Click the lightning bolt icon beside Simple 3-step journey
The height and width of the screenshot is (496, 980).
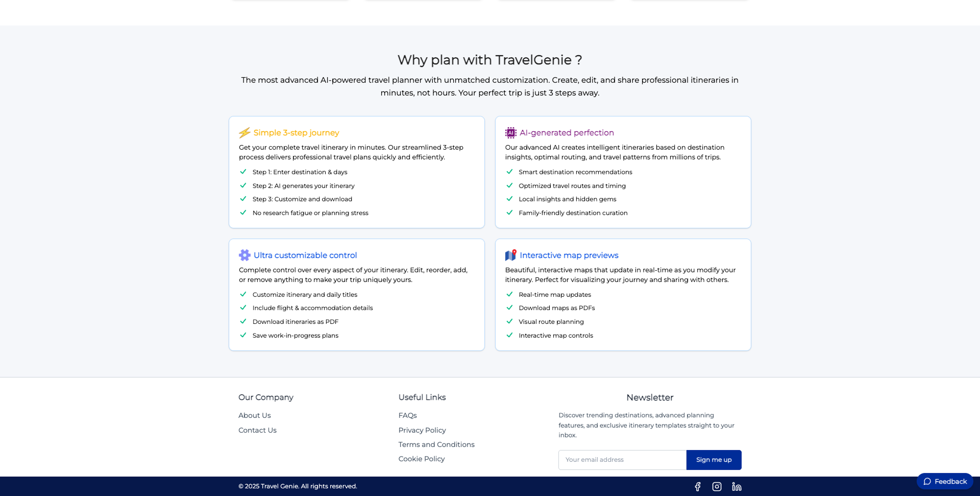point(244,133)
